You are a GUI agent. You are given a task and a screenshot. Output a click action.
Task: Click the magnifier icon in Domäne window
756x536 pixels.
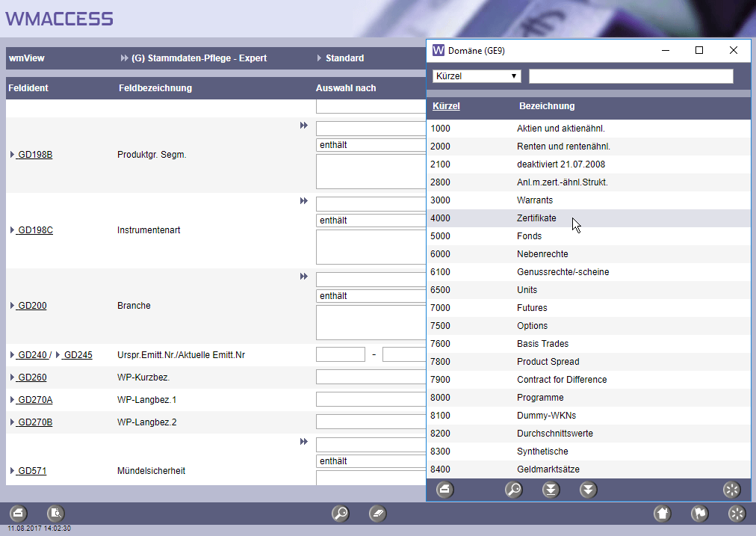(513, 490)
